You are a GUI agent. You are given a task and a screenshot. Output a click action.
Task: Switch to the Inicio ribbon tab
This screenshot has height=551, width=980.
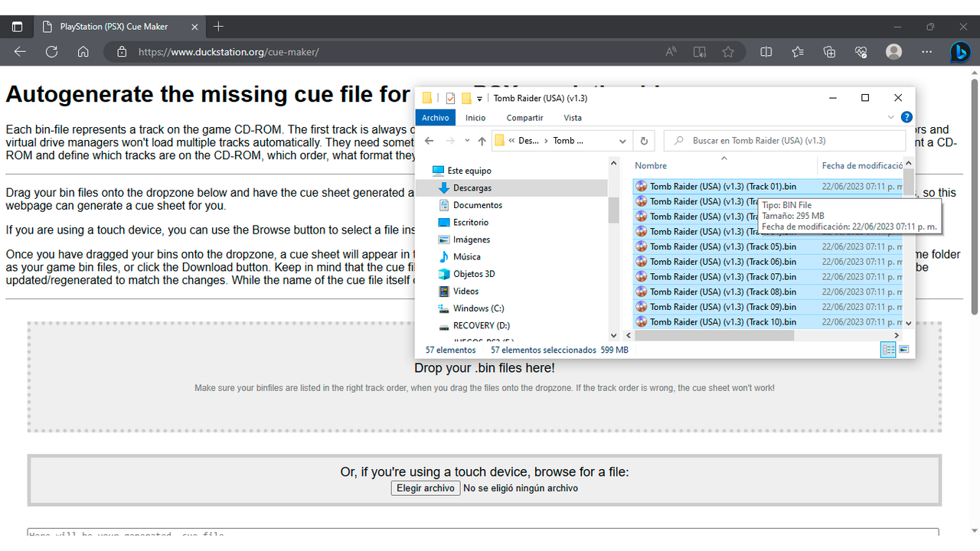click(x=475, y=118)
